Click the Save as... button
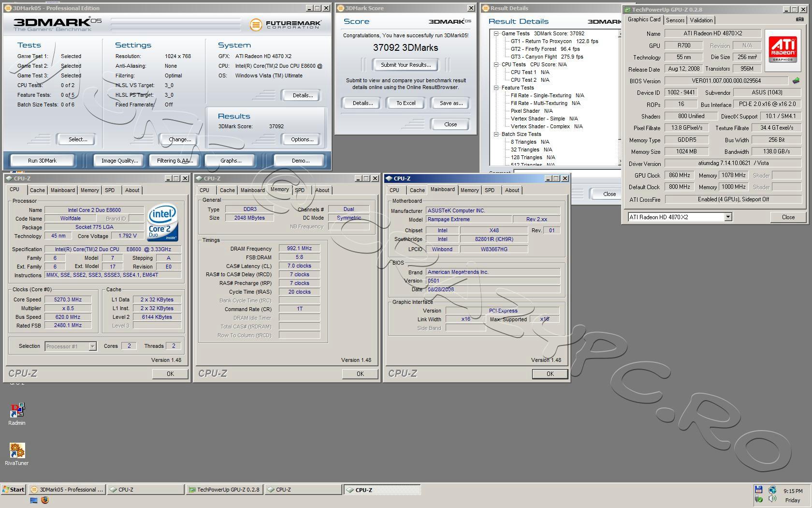 click(x=451, y=103)
